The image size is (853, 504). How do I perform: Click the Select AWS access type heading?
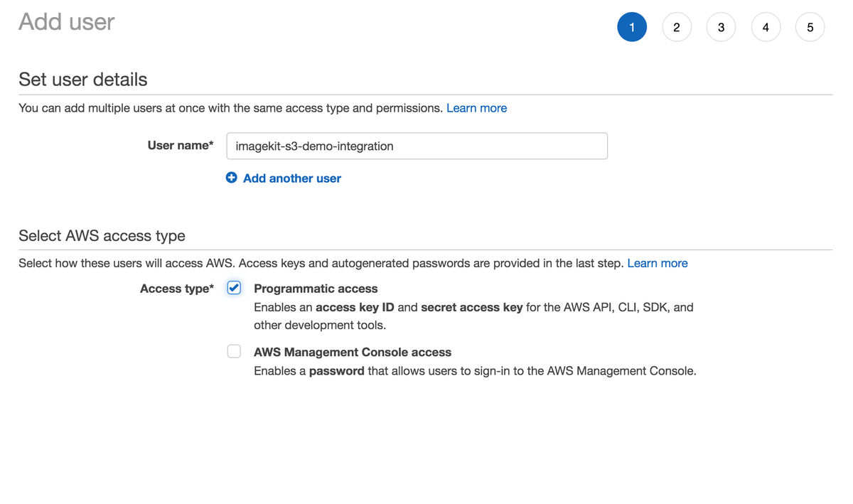(x=102, y=235)
